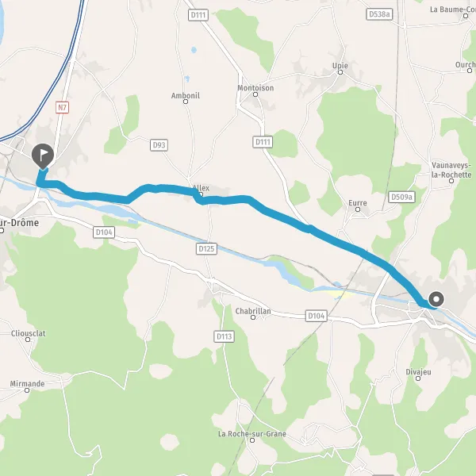Select the Upie town label
This screenshot has width=476, height=476.
pos(340,66)
